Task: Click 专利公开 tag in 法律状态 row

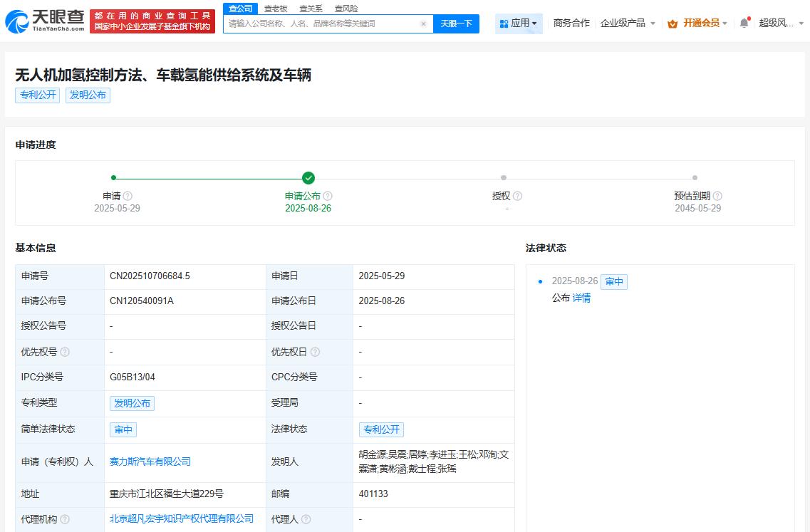Action: coord(381,429)
